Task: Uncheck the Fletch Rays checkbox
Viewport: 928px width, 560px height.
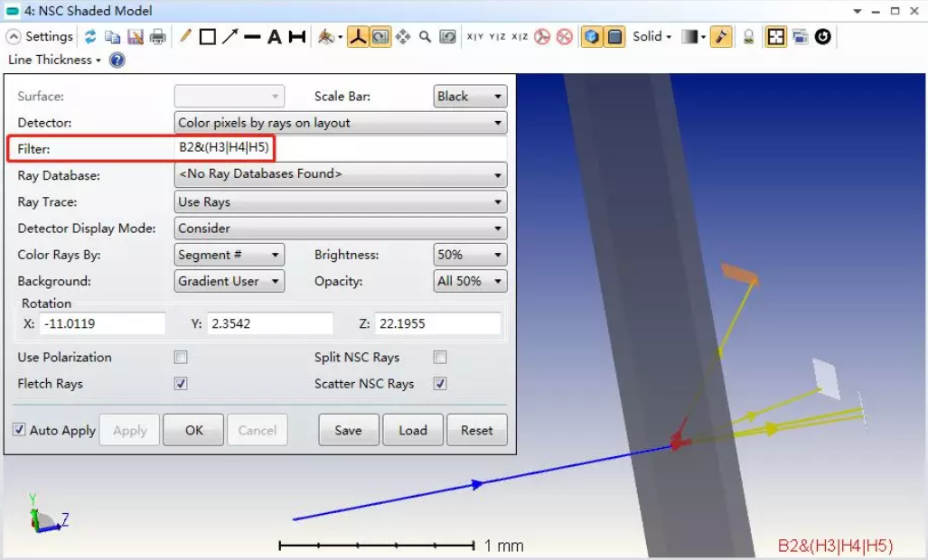Action: [x=181, y=384]
